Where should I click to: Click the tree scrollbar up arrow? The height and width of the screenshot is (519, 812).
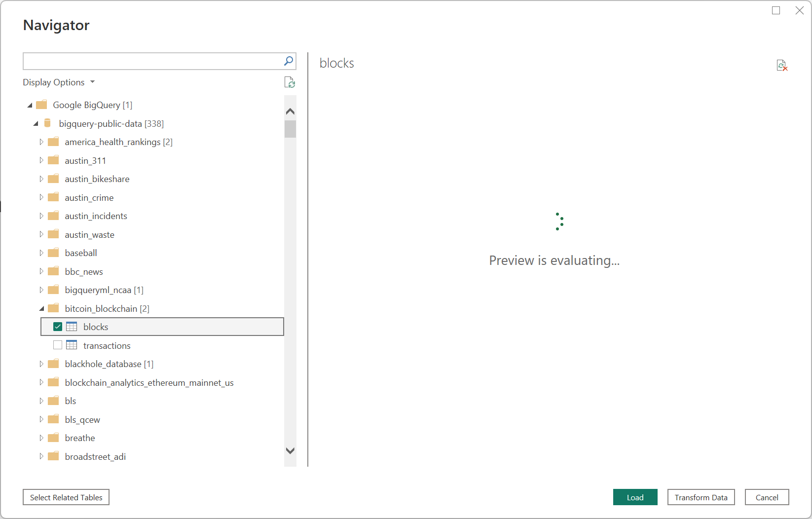point(290,111)
